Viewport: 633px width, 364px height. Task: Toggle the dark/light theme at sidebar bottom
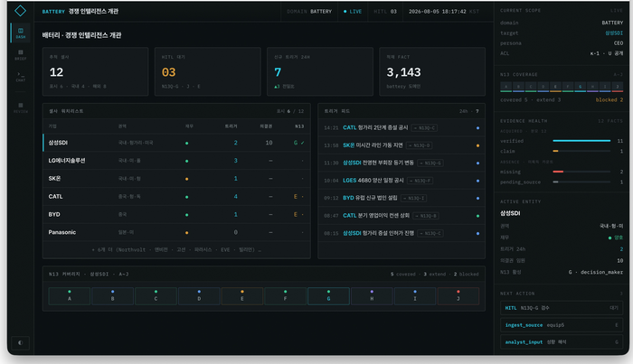(x=21, y=342)
